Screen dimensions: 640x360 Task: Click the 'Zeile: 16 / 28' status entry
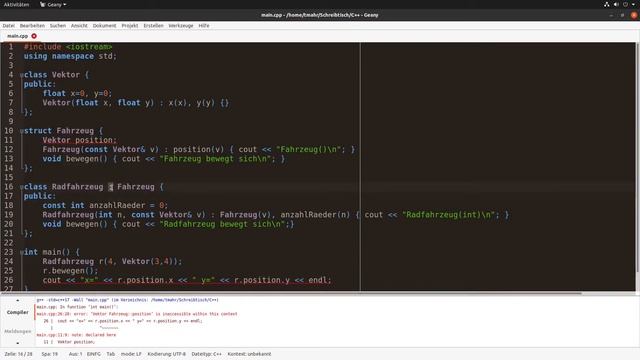pos(18,354)
